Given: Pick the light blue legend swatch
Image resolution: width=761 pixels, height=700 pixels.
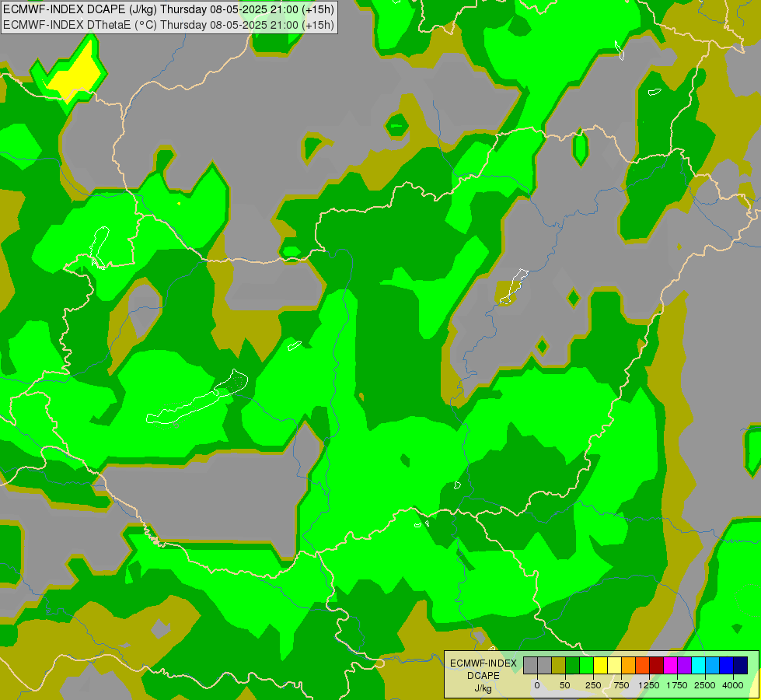Looking at the screenshot, I should 713,665.
